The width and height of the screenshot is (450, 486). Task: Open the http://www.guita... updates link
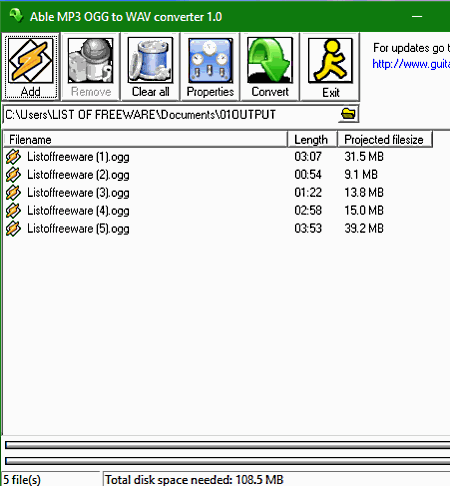tap(411, 64)
